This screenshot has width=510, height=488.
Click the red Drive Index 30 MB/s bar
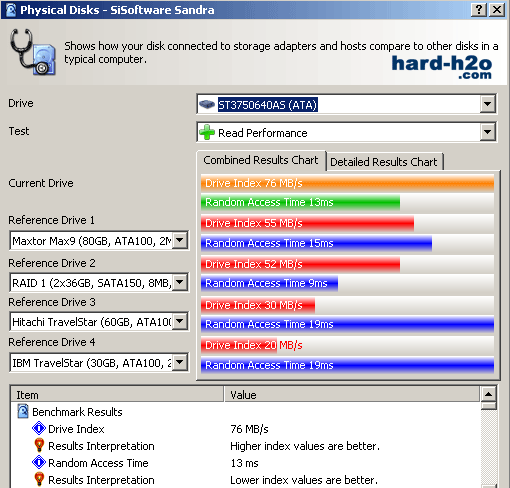[x=258, y=305]
